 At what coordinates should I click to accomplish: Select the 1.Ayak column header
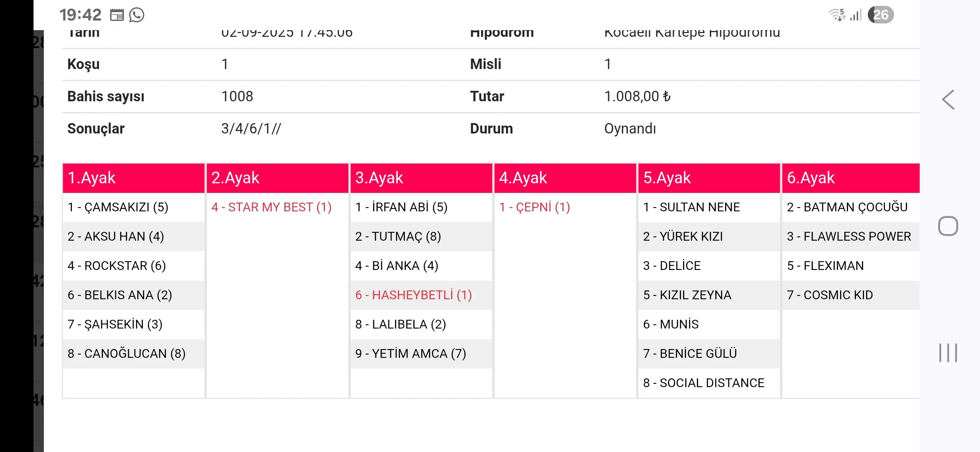[133, 178]
